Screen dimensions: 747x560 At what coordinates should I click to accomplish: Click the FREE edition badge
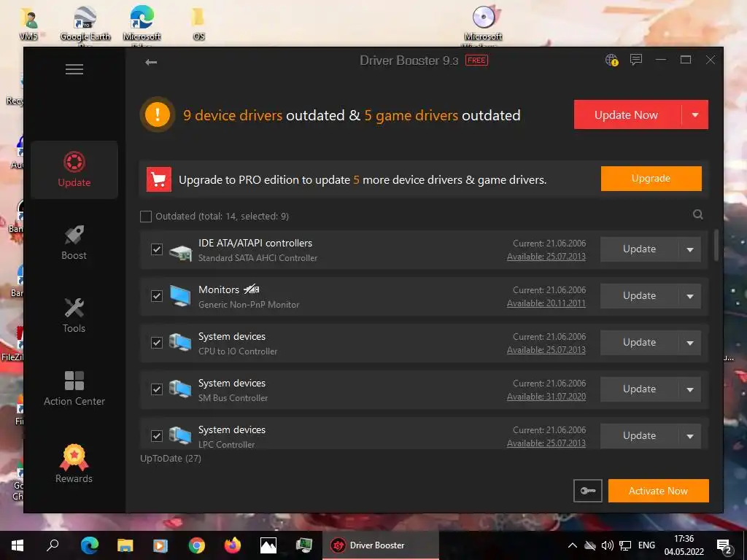476,61
